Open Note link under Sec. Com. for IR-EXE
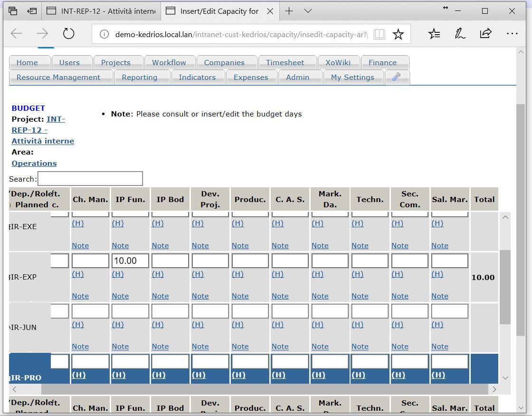The width and height of the screenshot is (532, 416). [400, 245]
